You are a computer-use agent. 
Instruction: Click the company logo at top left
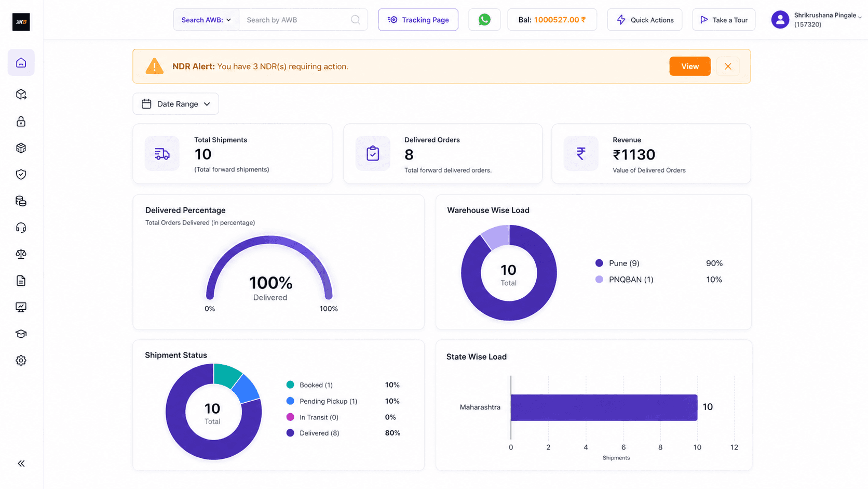tap(21, 22)
